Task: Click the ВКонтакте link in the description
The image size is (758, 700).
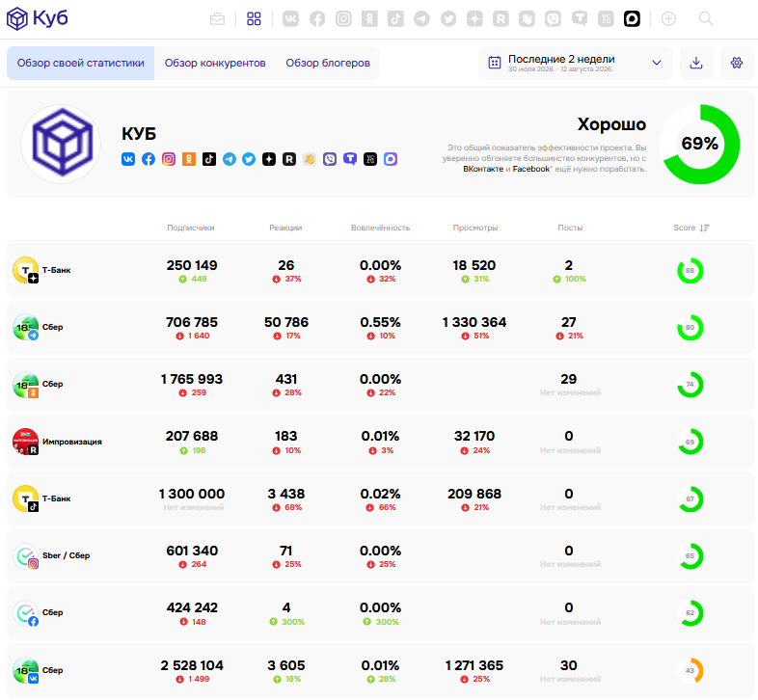Action: tap(483, 169)
